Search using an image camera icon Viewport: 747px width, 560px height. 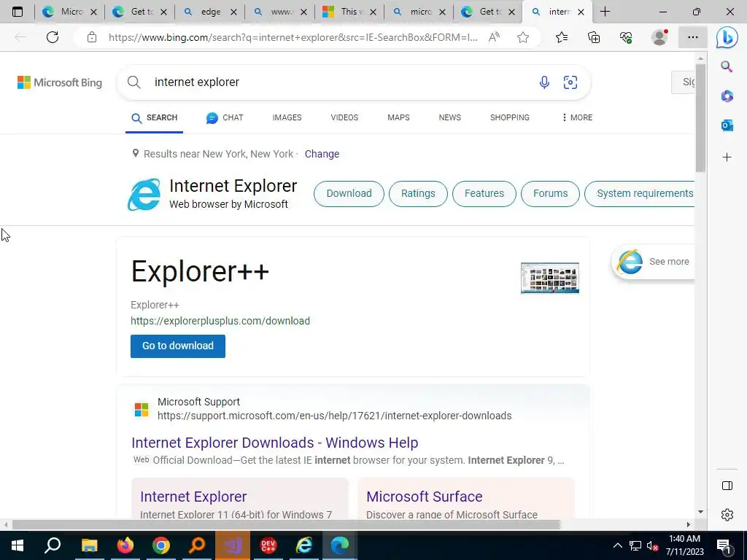[x=570, y=82]
